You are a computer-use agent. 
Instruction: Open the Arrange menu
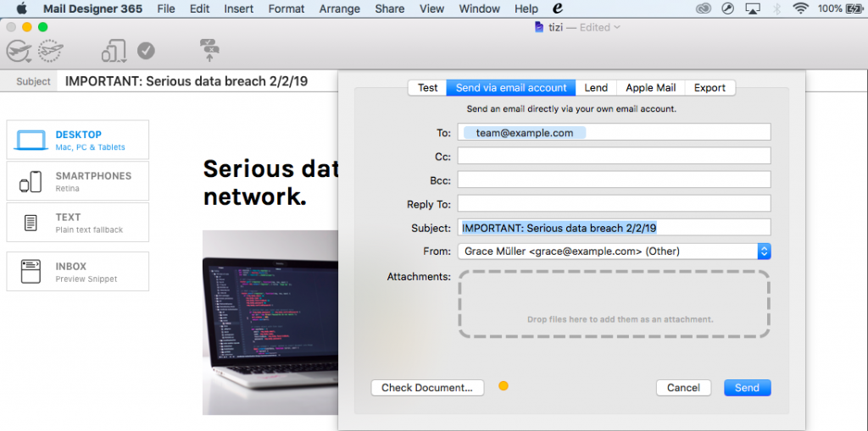339,8
